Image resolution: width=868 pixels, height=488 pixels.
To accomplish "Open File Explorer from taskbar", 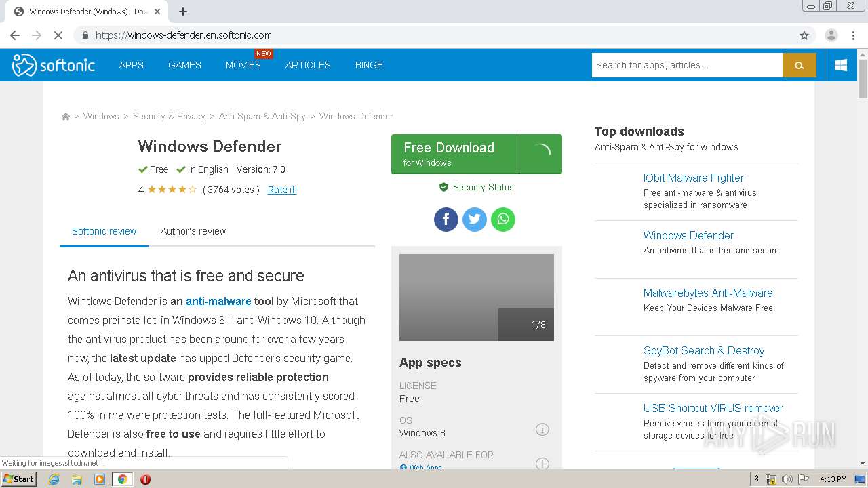I will tap(77, 479).
